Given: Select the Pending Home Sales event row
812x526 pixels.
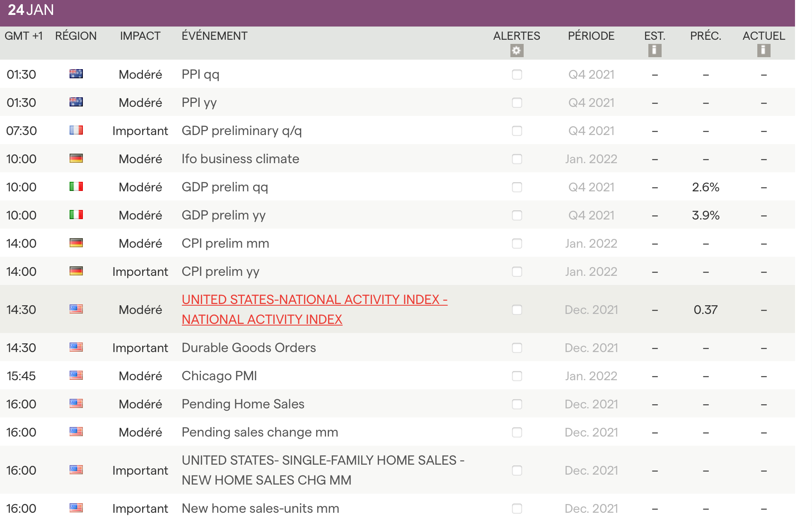Looking at the screenshot, I should pos(243,404).
